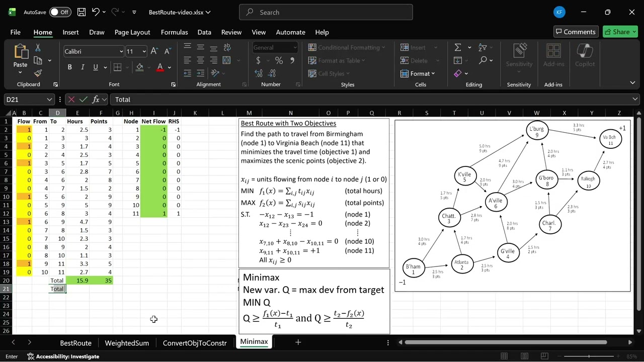
Task: Toggle Center alignment
Action: pyautogui.click(x=200, y=60)
